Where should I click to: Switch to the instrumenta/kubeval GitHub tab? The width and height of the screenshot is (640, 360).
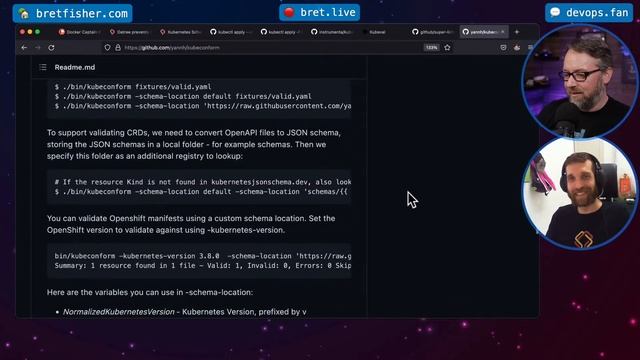(x=332, y=32)
